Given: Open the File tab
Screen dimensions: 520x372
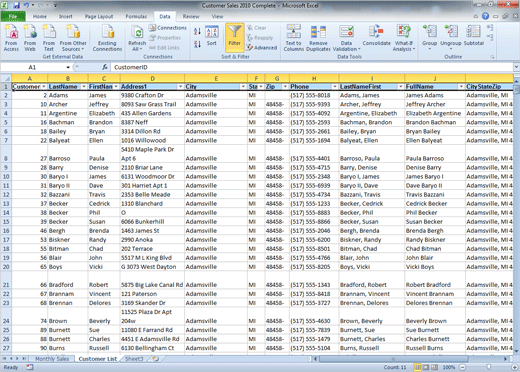Looking at the screenshot, I should click(x=13, y=16).
